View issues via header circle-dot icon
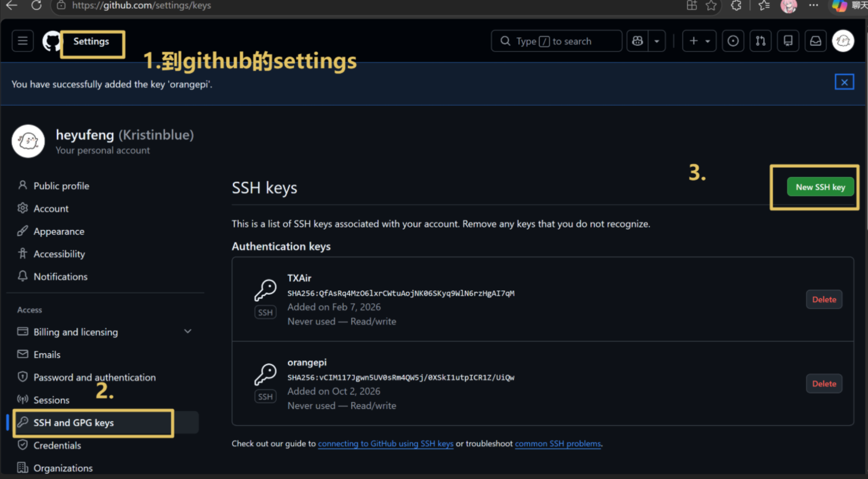Image resolution: width=868 pixels, height=479 pixels. coord(733,41)
